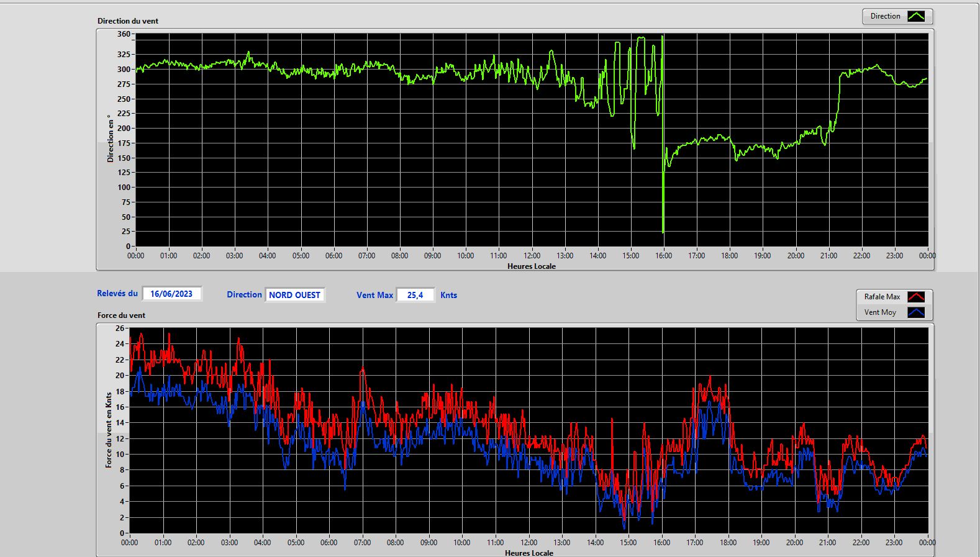The width and height of the screenshot is (980, 557).
Task: Select the NORD OUEST direction field
Action: tap(294, 295)
